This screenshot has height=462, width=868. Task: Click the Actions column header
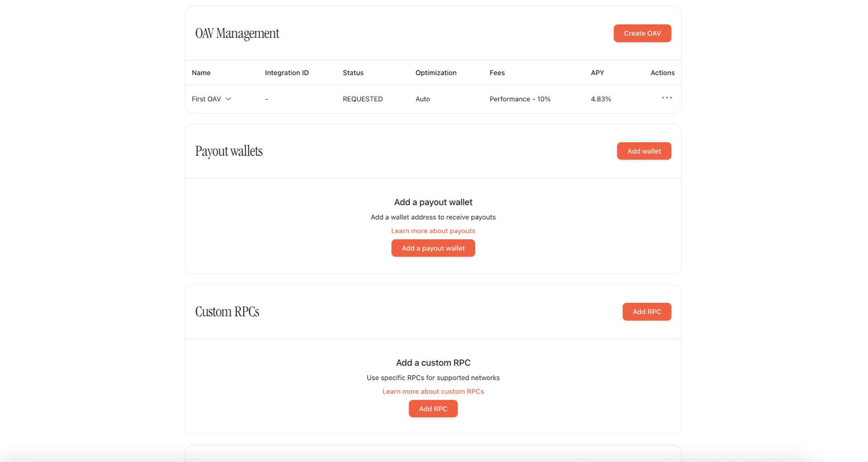tap(662, 73)
